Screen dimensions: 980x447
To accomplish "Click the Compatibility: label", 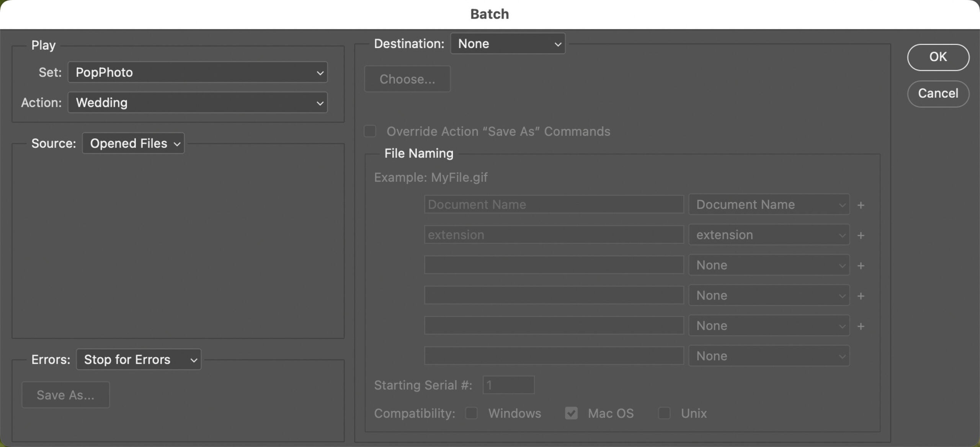I will coord(415,413).
